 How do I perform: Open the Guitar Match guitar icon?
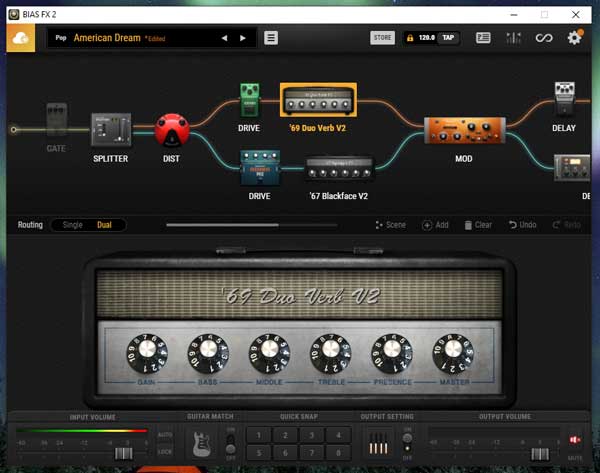tap(202, 444)
